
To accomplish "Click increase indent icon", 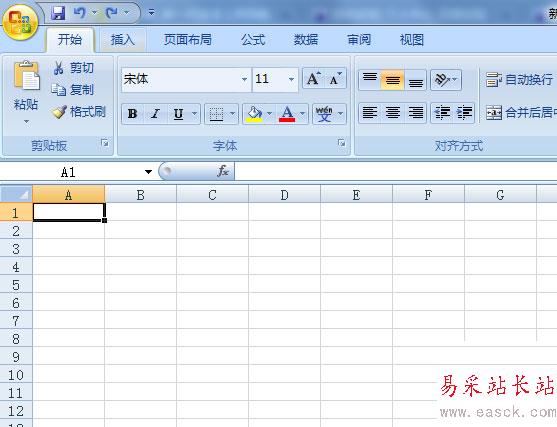I will [464, 113].
